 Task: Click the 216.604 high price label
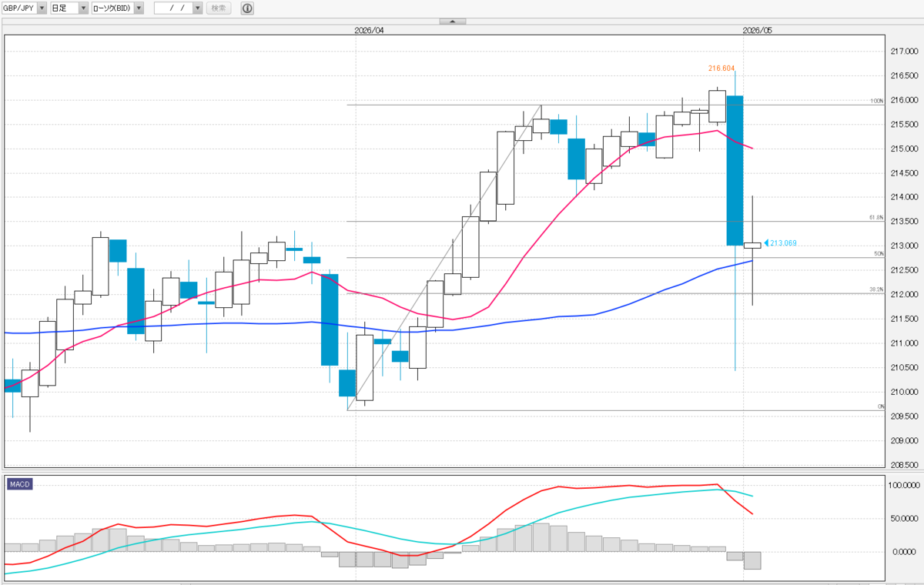pos(721,69)
